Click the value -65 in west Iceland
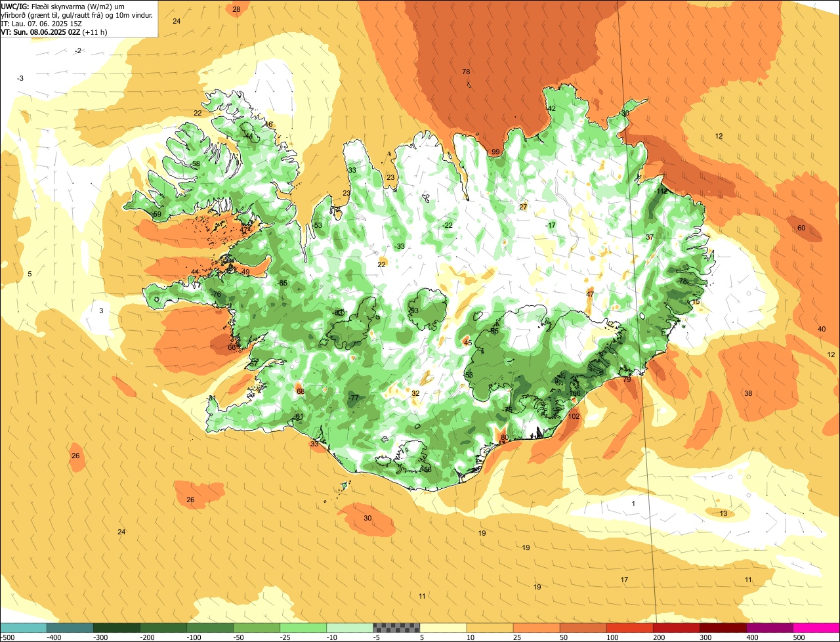Image resolution: width=840 pixels, height=642 pixels. [x=282, y=283]
